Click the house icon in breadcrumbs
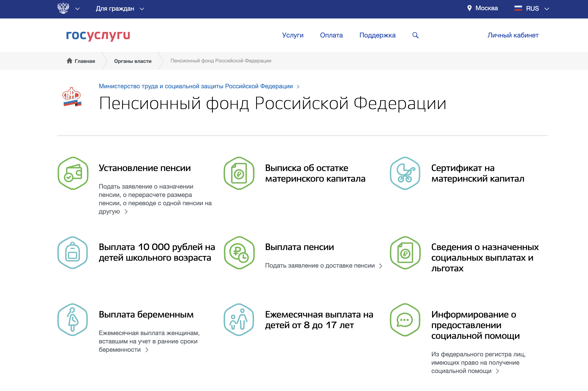This screenshot has width=588, height=391. click(x=69, y=61)
